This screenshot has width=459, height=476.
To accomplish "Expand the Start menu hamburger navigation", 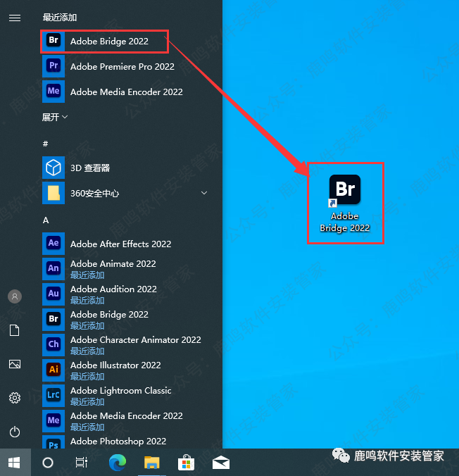I will [x=15, y=18].
